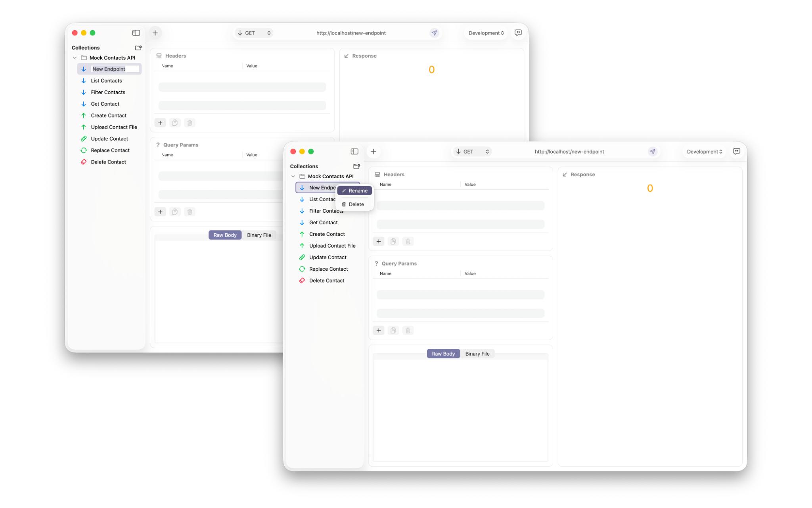Screen dimensions: 812x508
Task: Select Create Contact request in front window
Action: [x=328, y=234]
